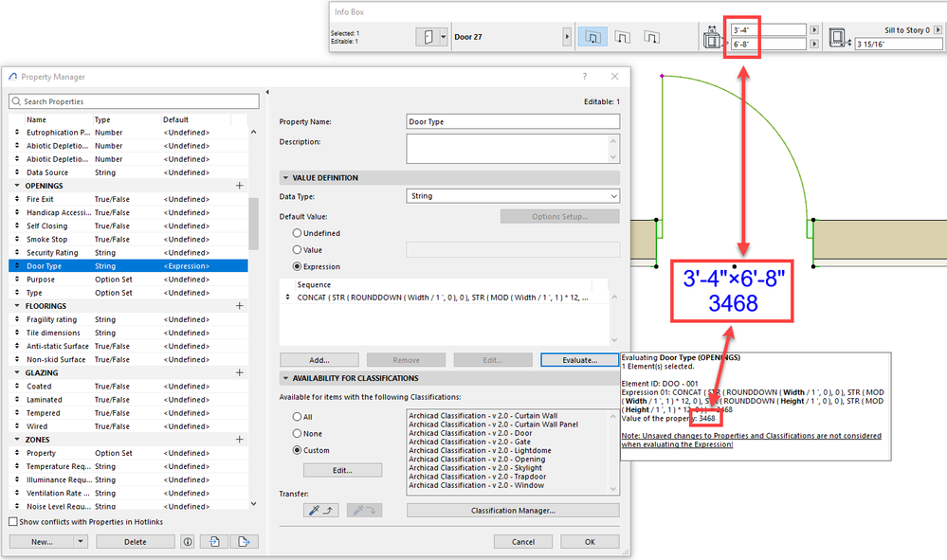The height and width of the screenshot is (560, 947).
Task: Click the export properties icon
Action: pos(244,542)
